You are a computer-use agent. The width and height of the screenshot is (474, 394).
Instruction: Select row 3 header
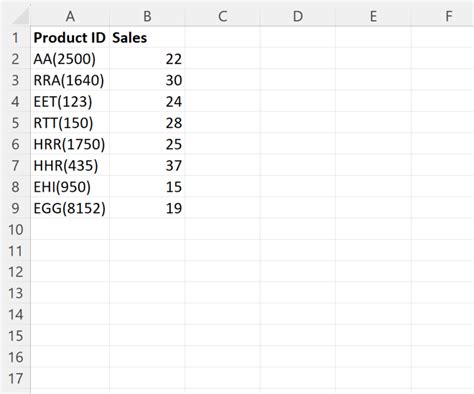[x=15, y=80]
